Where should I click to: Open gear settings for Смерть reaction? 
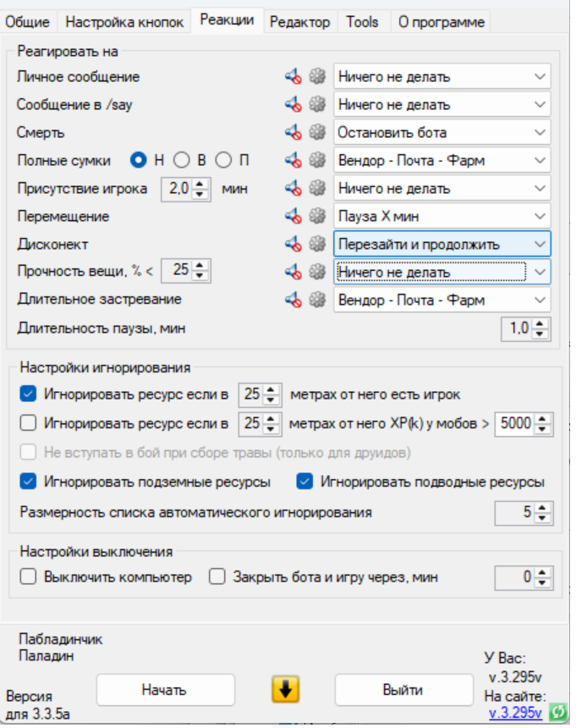[x=317, y=132]
